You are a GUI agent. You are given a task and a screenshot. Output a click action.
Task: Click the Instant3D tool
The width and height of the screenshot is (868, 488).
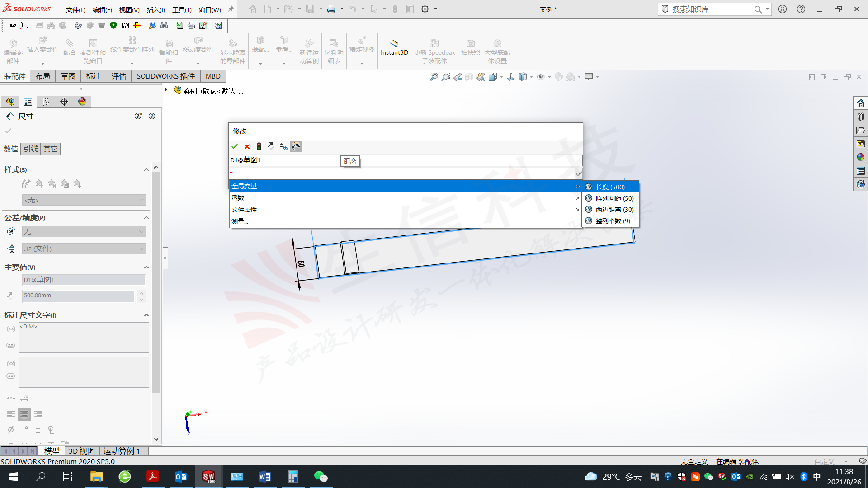394,48
